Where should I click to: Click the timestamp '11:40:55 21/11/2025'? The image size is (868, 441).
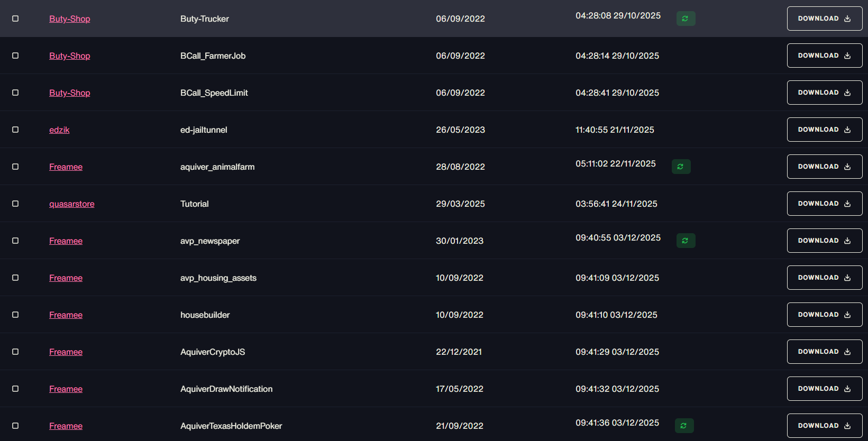click(615, 130)
